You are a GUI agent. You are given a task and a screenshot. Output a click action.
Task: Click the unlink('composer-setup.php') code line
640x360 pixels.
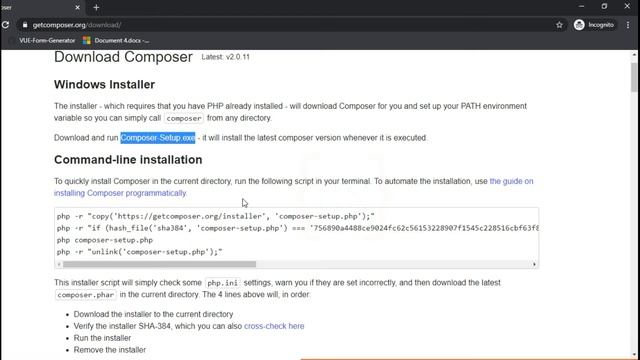tap(140, 252)
